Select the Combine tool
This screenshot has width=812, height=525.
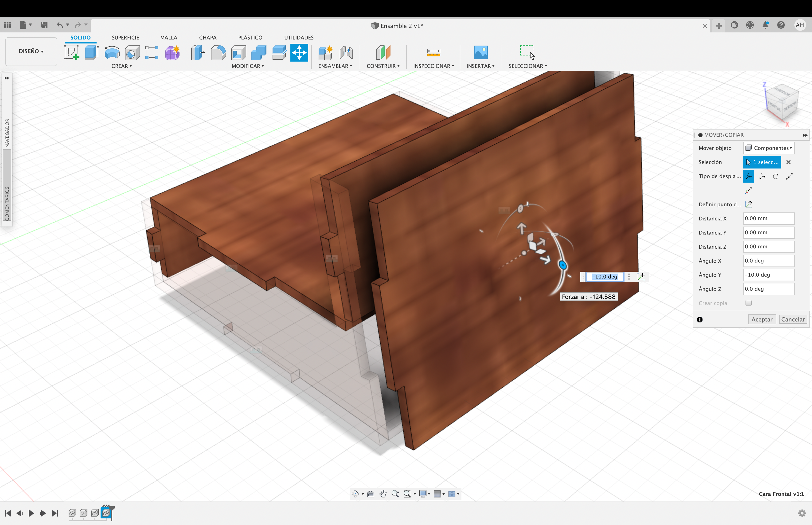(259, 52)
